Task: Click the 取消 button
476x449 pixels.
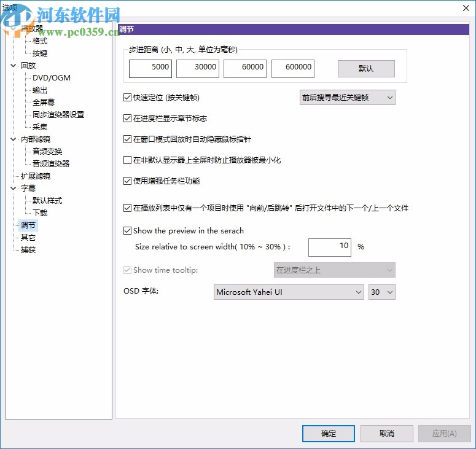Action: click(x=387, y=433)
